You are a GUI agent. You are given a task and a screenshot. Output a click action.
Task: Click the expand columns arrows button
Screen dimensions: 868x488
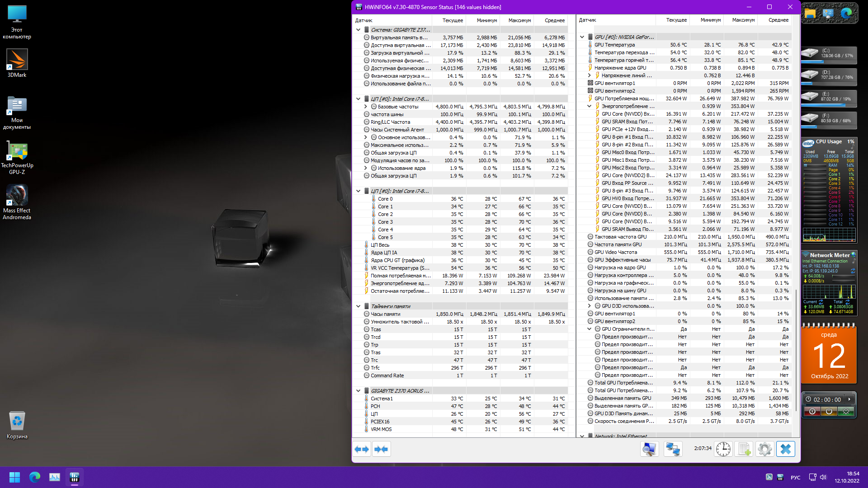click(x=362, y=449)
